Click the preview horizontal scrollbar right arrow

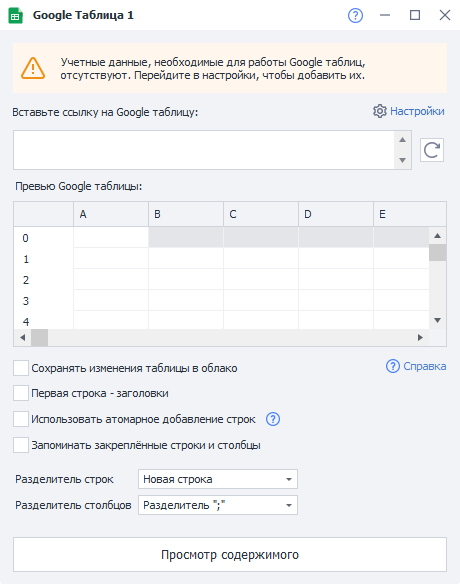click(x=420, y=337)
